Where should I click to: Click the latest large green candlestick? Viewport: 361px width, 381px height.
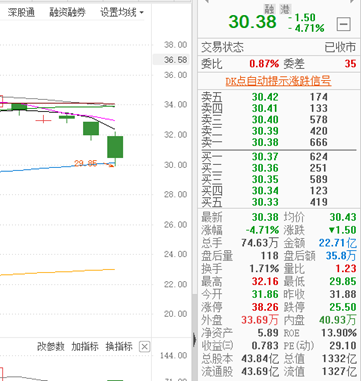point(115,147)
